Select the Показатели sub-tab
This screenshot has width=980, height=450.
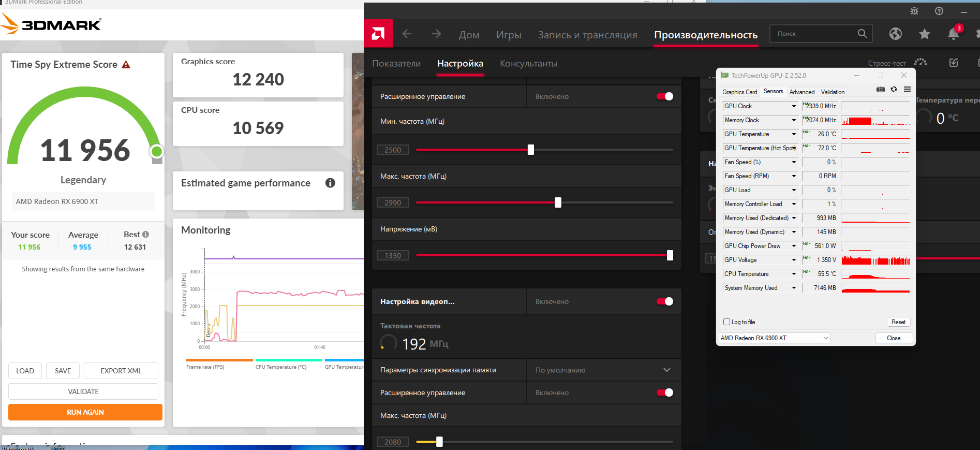(x=396, y=63)
